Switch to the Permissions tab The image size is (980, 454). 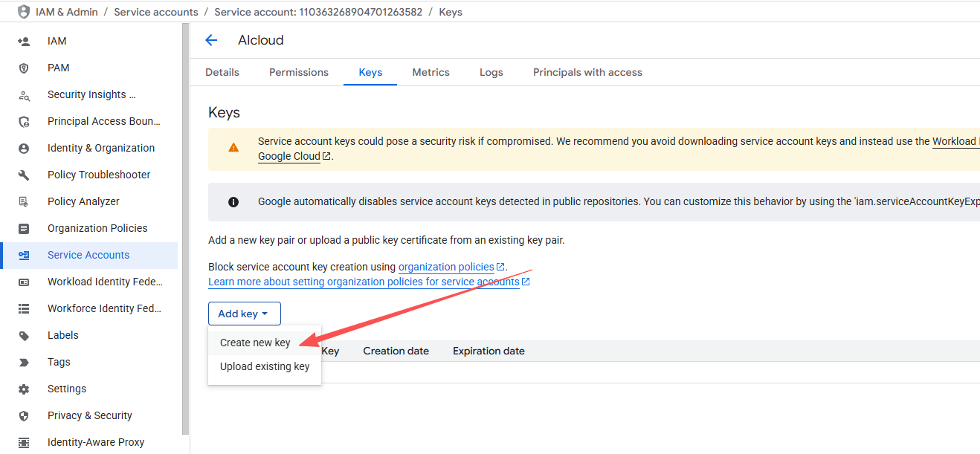[x=298, y=72]
